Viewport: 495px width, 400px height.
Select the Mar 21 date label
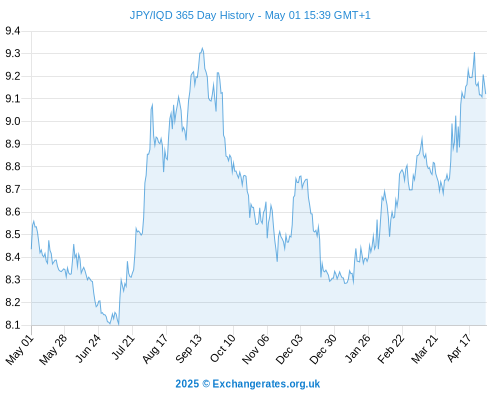(x=425, y=348)
